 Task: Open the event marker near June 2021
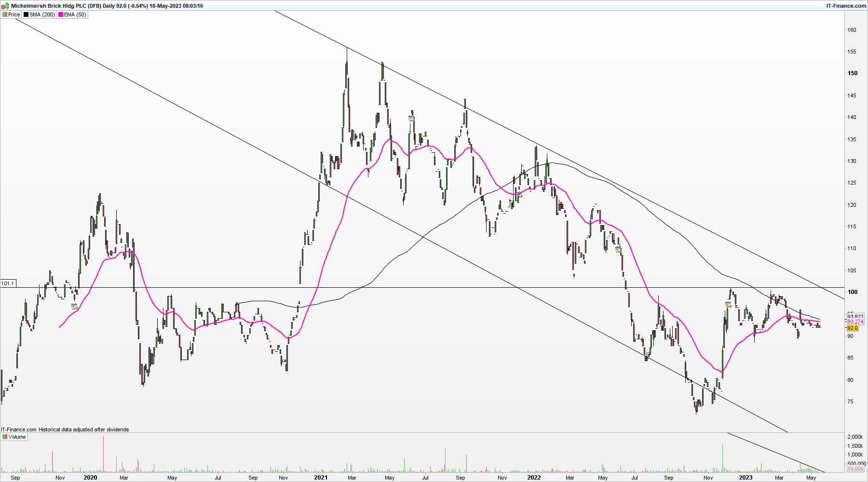click(x=411, y=118)
